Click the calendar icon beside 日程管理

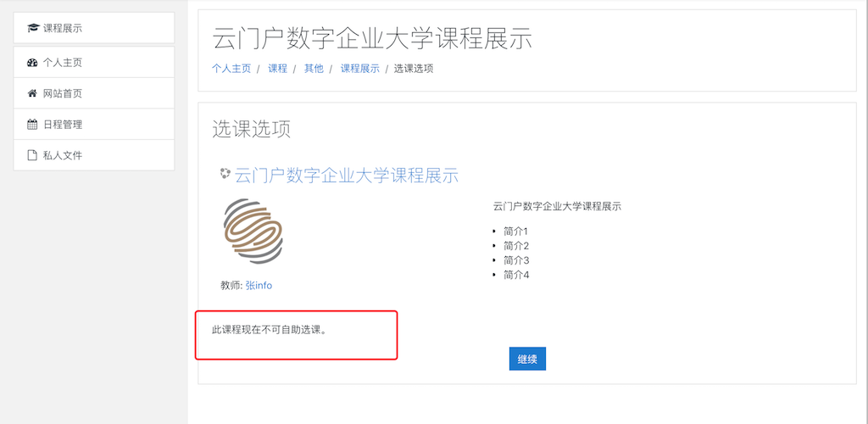[32, 125]
